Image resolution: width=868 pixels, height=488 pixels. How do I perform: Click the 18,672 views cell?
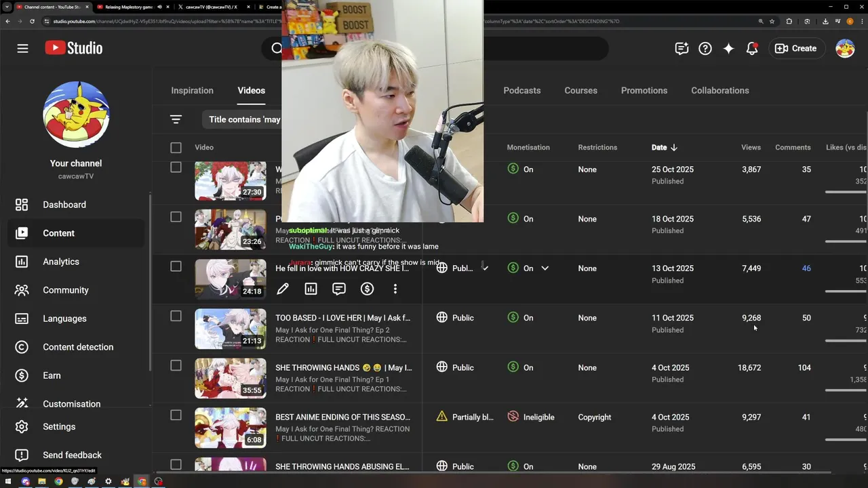[749, 367]
